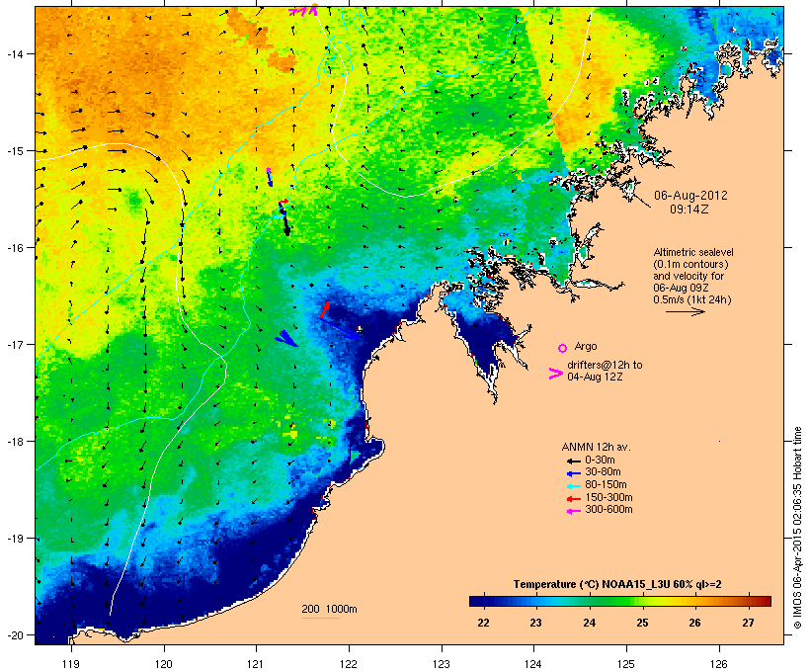Click the longitude axis label 123
810x672 pixels.
point(442,663)
